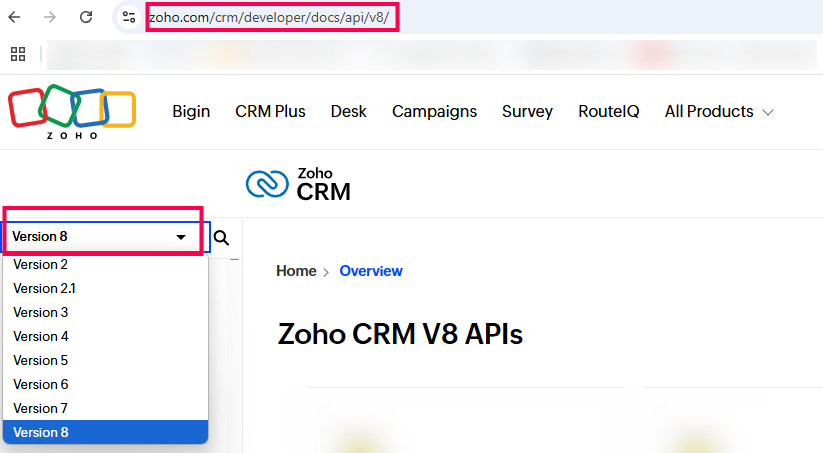Select Version 2 from the list
This screenshot has width=823, height=453.
pyautogui.click(x=105, y=265)
